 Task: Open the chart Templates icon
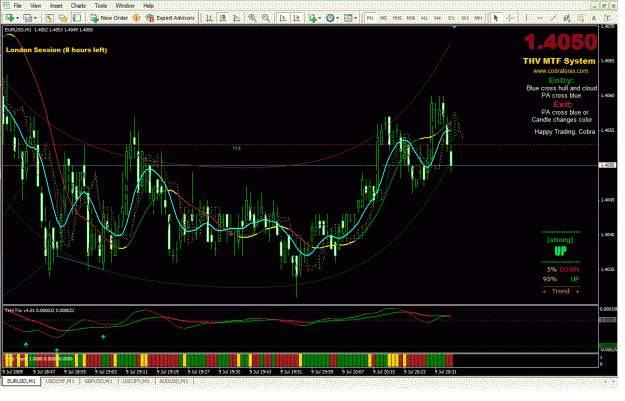click(348, 18)
